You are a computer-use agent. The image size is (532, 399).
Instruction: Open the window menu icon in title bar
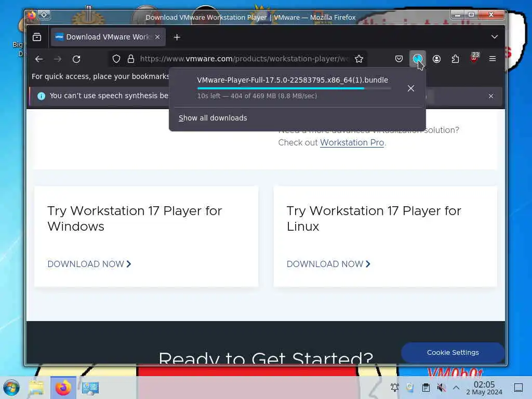[31, 15]
